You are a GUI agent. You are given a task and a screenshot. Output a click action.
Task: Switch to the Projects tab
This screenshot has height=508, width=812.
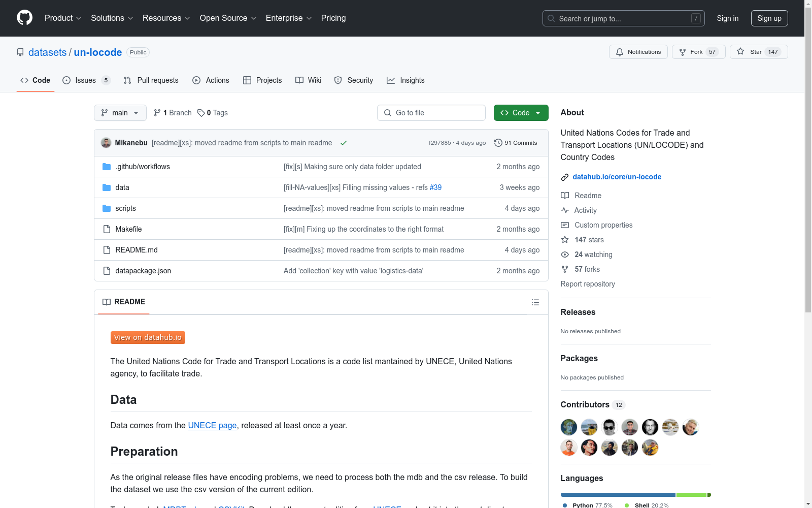click(262, 80)
